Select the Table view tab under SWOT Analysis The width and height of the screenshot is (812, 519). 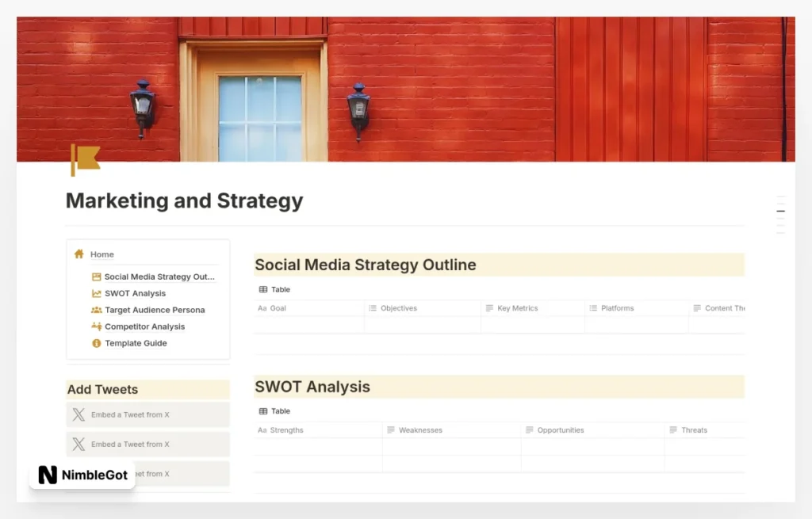click(274, 410)
